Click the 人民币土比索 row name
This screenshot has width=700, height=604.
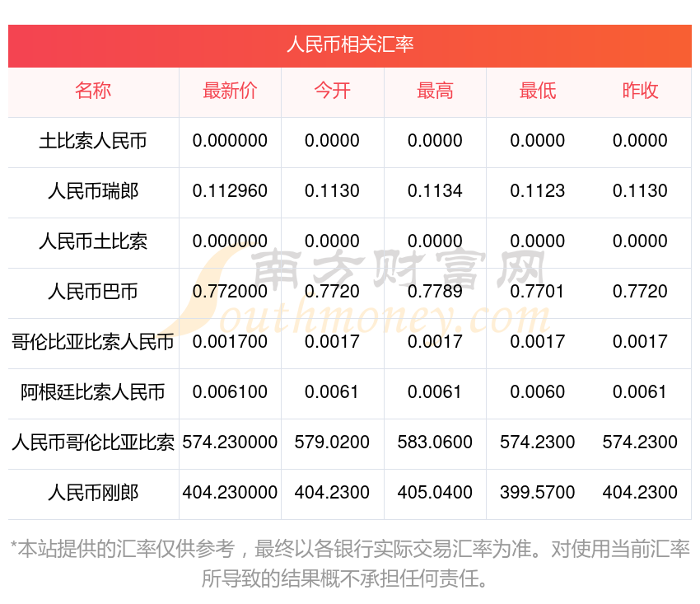(x=93, y=241)
